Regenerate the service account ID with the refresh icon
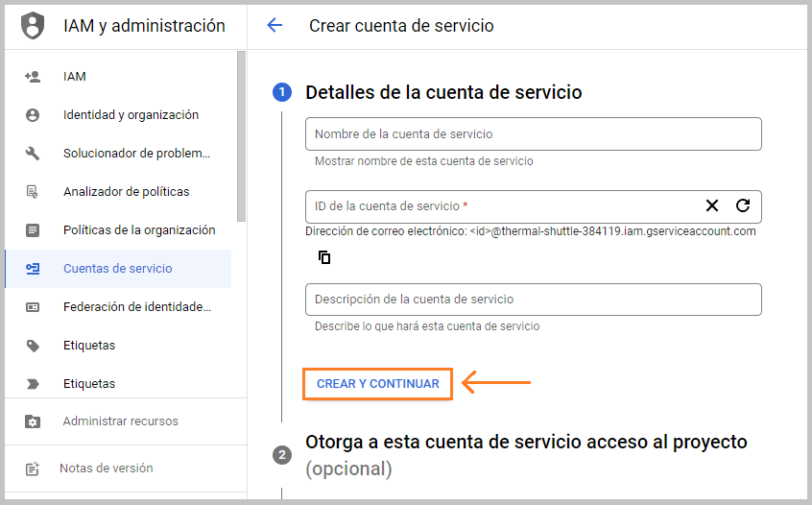This screenshot has height=505, width=812. (743, 205)
